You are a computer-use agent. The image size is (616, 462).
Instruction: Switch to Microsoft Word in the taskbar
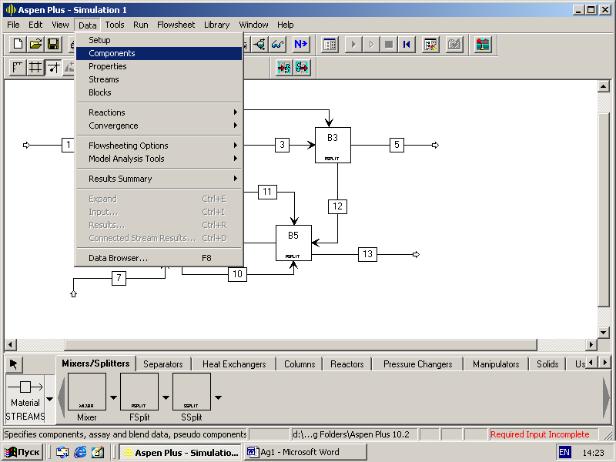click(294, 453)
